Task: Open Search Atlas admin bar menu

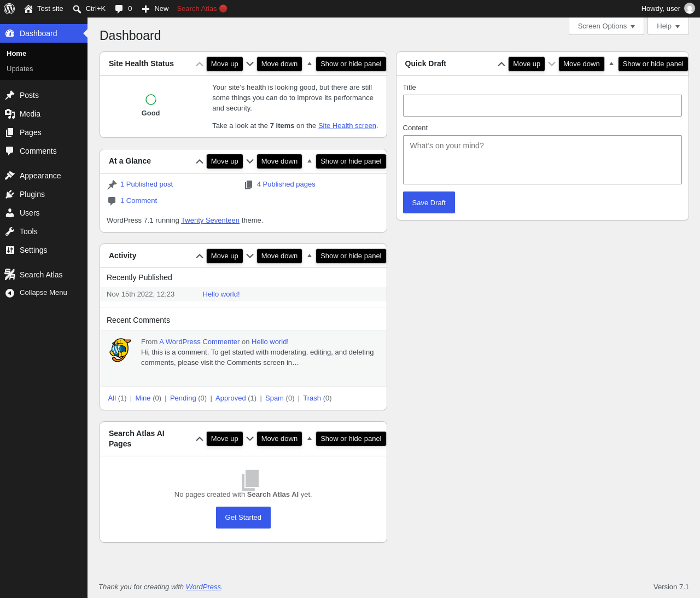Action: point(202,9)
